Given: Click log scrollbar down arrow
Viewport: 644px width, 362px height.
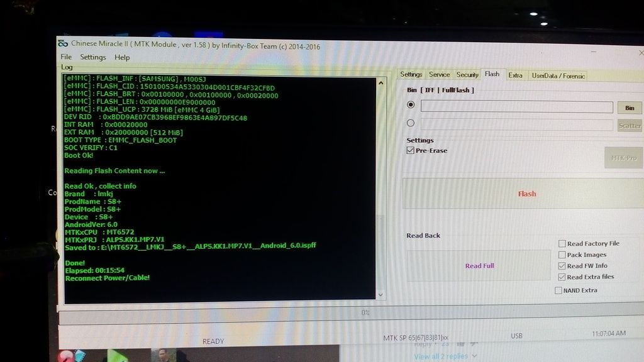Looking at the screenshot, I should pos(380,293).
